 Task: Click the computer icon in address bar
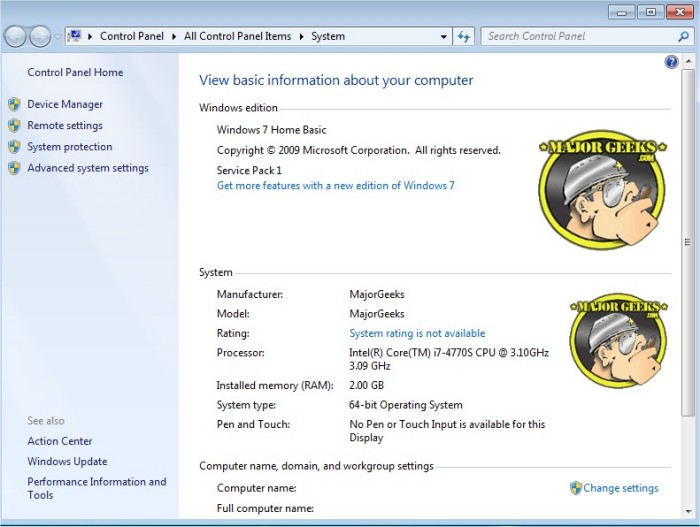click(75, 36)
